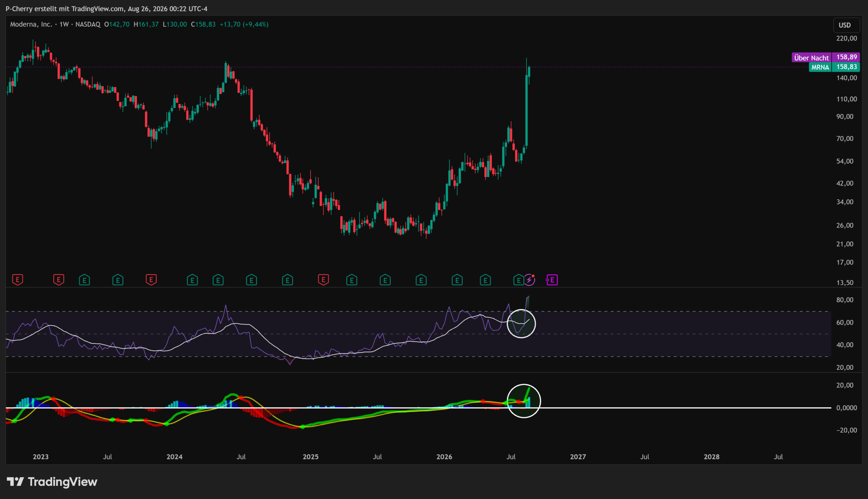The image size is (868, 499).
Task: Click the 90,00 price scale label
Action: point(845,117)
